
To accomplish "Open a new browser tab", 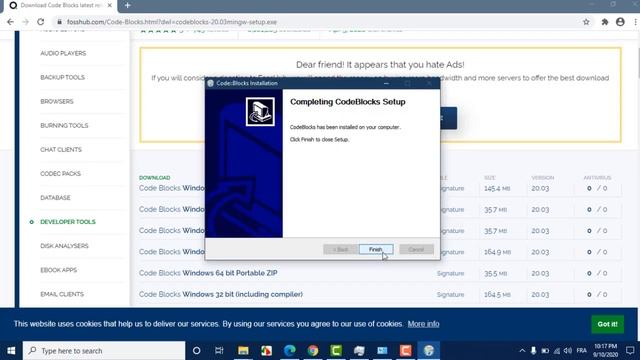I will coord(128,5).
